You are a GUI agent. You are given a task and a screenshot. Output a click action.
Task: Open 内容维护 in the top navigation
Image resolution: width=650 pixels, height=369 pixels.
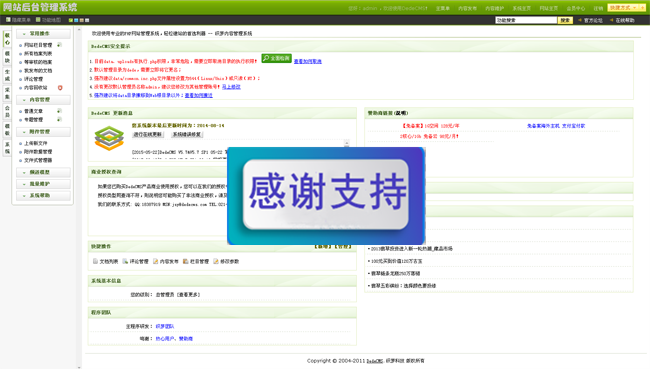[494, 8]
